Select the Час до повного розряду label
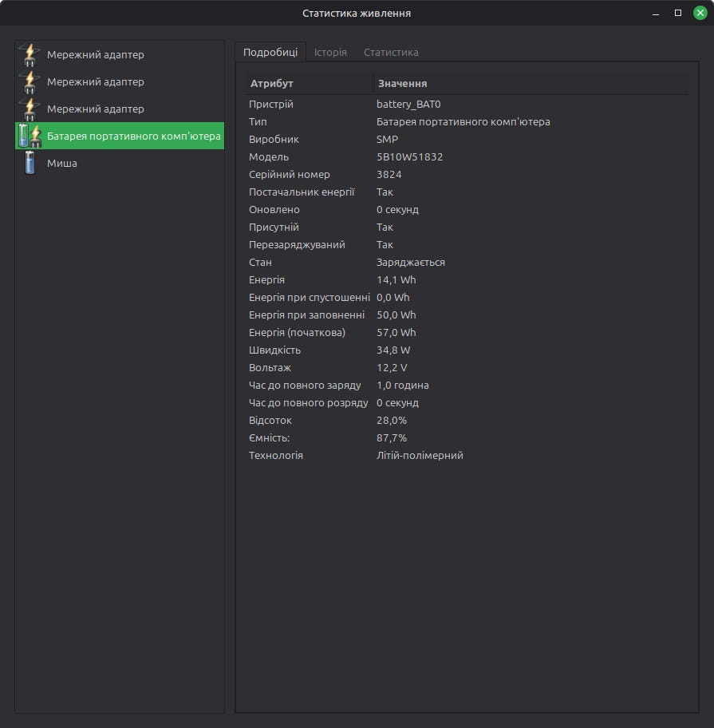Image resolution: width=714 pixels, height=728 pixels. tap(309, 403)
